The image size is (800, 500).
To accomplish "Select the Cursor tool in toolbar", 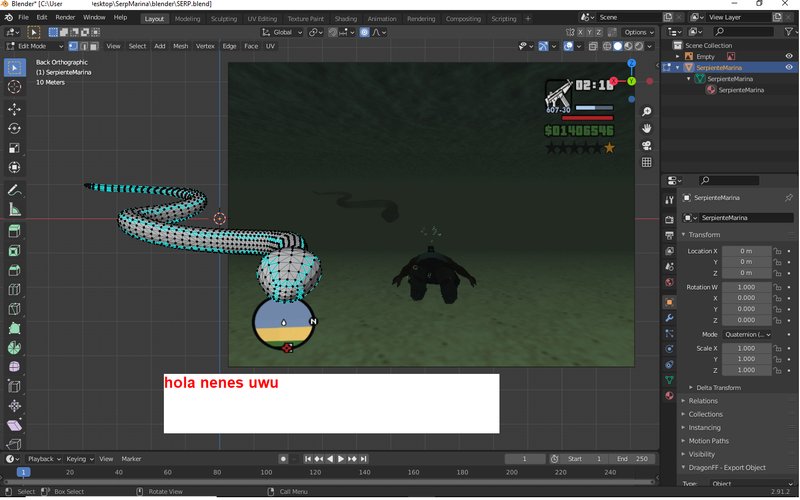I will coord(14,87).
